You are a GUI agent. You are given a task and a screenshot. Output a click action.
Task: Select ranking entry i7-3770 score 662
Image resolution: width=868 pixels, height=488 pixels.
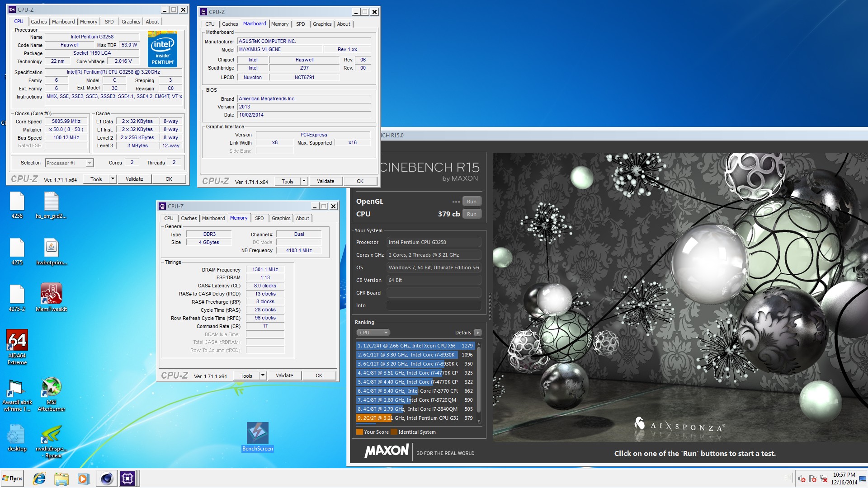tap(415, 391)
